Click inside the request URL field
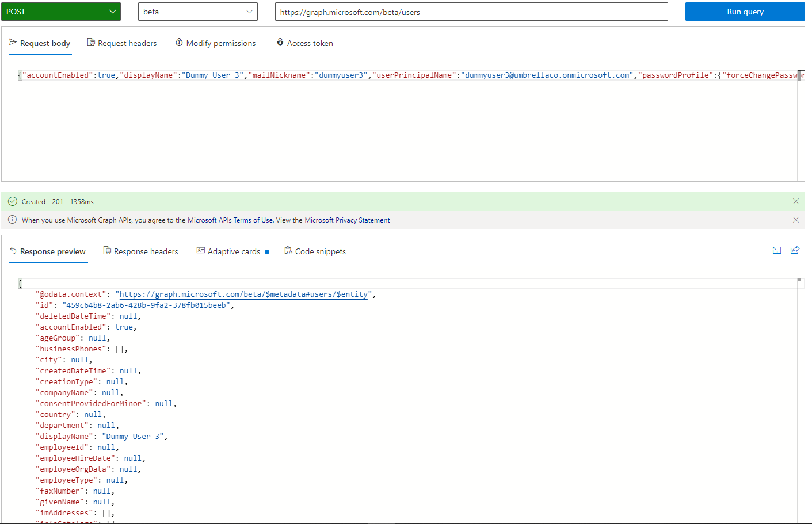 click(x=471, y=11)
